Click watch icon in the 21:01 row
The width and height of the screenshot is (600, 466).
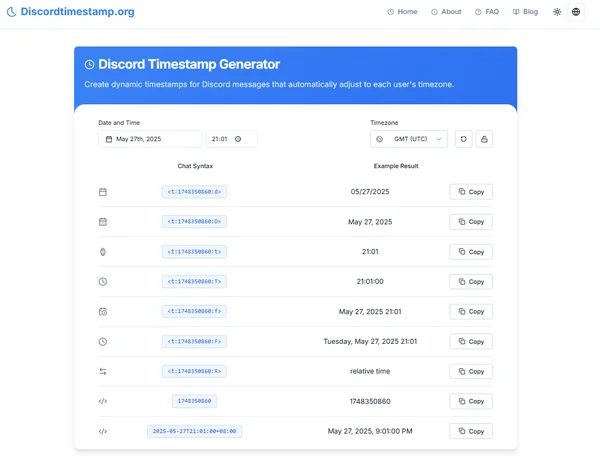tap(103, 252)
